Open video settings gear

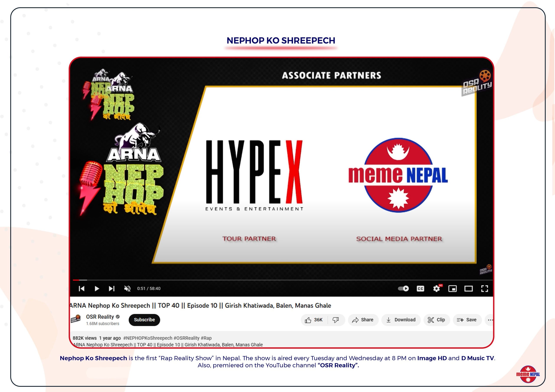(x=436, y=289)
